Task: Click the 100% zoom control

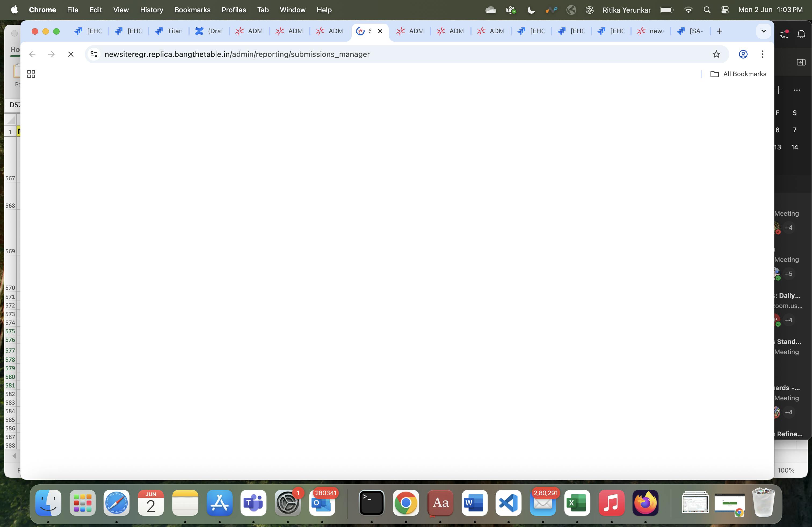Action: 786,470
